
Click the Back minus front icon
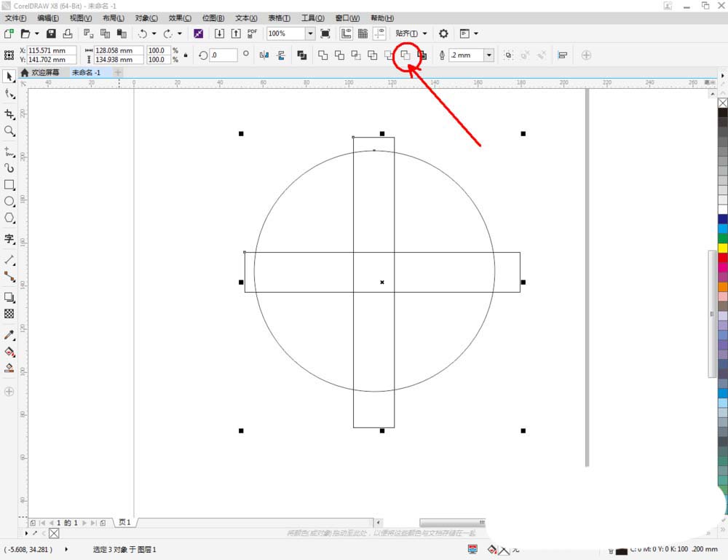[405, 55]
